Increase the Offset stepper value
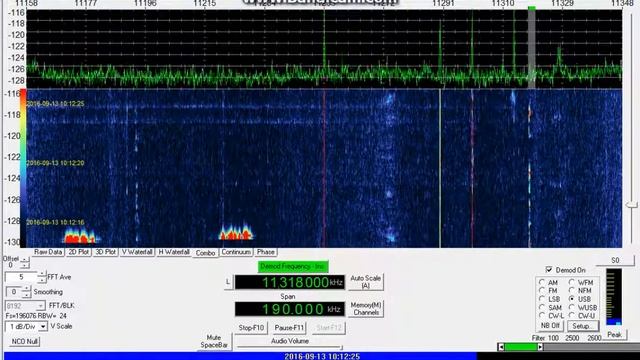 coord(25,260)
